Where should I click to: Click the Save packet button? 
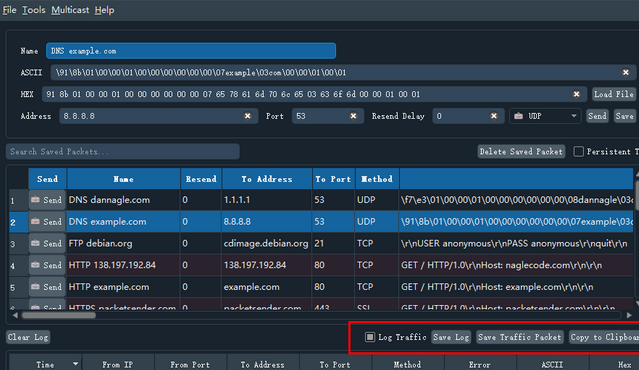pos(624,116)
